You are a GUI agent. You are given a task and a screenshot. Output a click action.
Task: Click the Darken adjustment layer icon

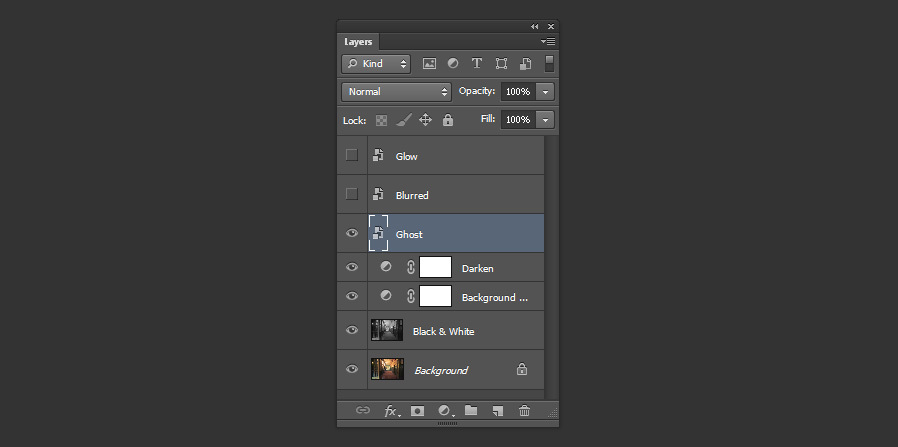[x=386, y=267]
